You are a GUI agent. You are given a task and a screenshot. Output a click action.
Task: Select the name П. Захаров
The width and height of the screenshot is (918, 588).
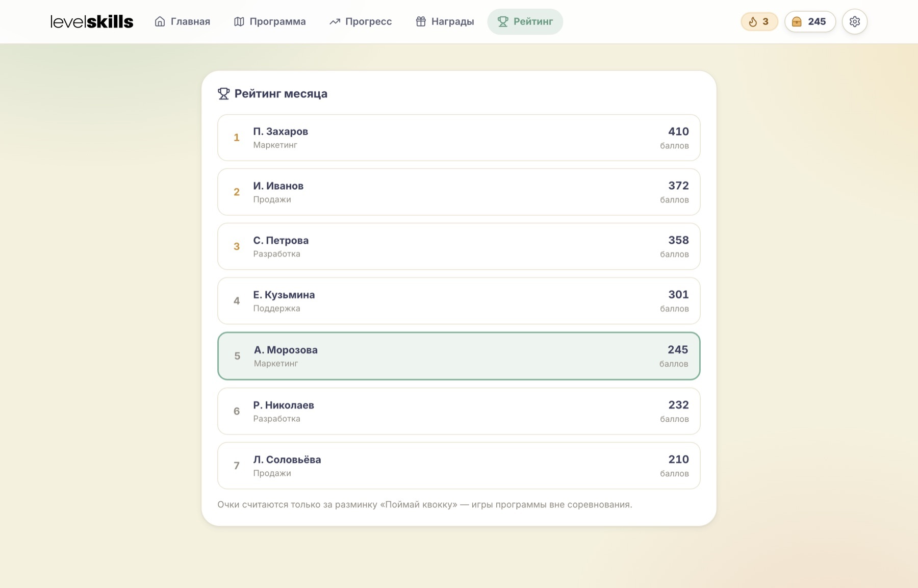click(280, 132)
